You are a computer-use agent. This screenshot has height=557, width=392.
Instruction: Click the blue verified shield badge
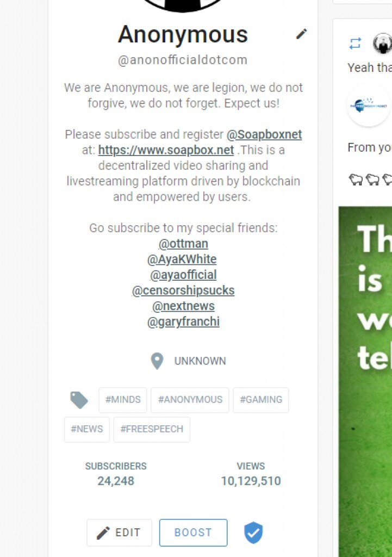point(253,533)
